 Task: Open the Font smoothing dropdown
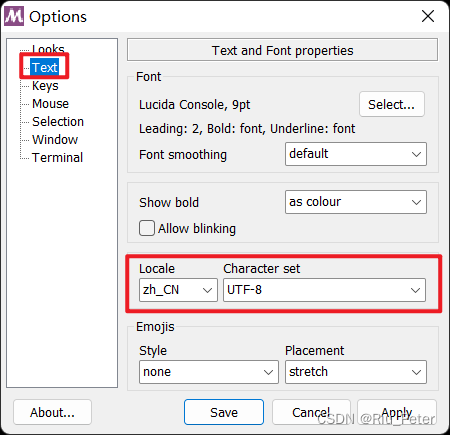coord(356,154)
